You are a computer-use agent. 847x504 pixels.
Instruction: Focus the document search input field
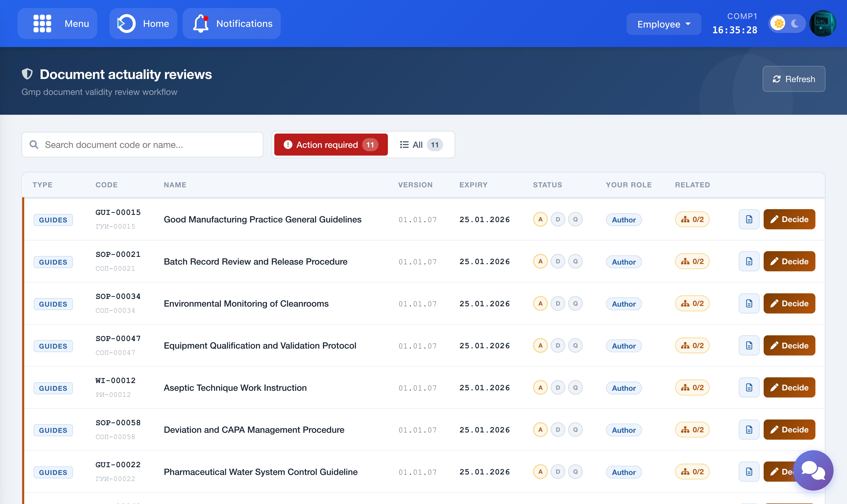[x=143, y=145]
